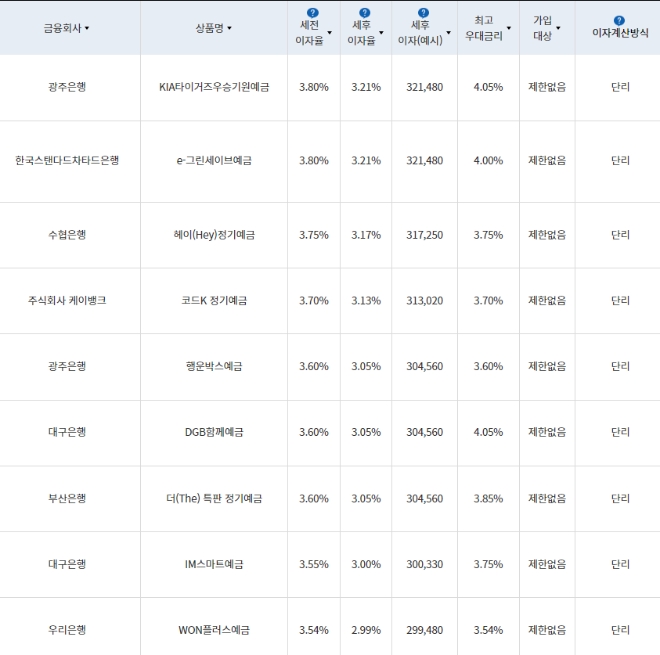Select 광주은행 in KIA타이거즈 row
This screenshot has width=660, height=655.
point(67,87)
